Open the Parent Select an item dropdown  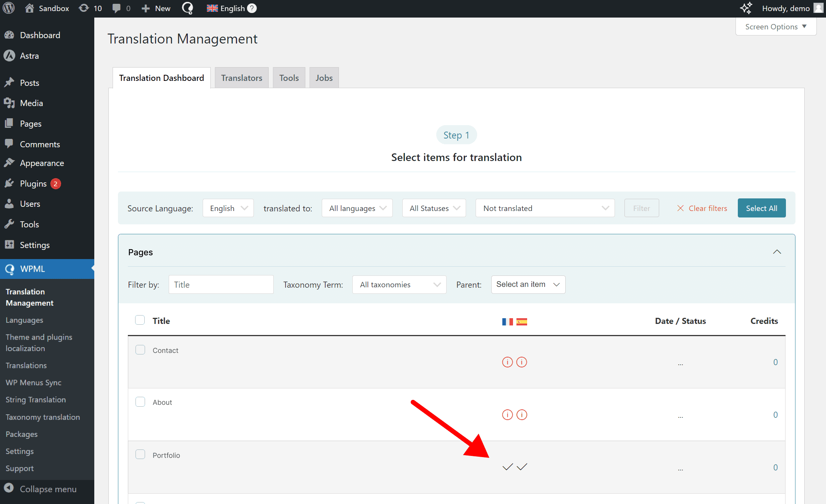528,284
